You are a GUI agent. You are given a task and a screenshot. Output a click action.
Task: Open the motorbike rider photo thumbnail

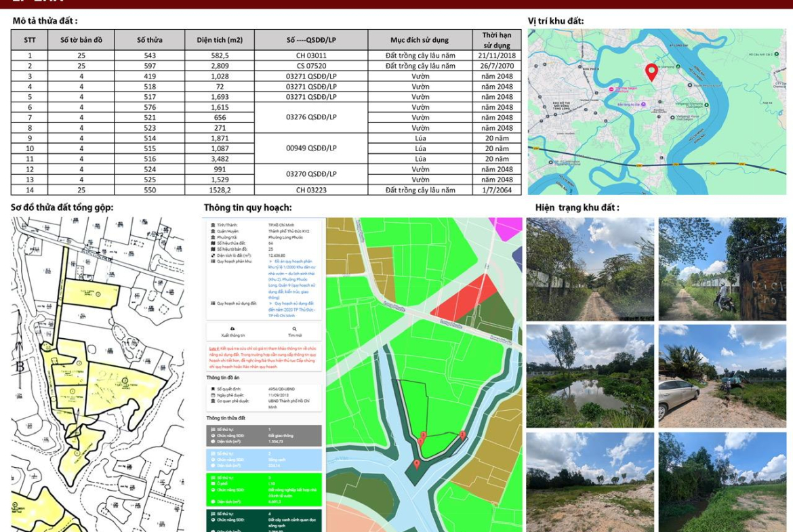[x=722, y=269]
